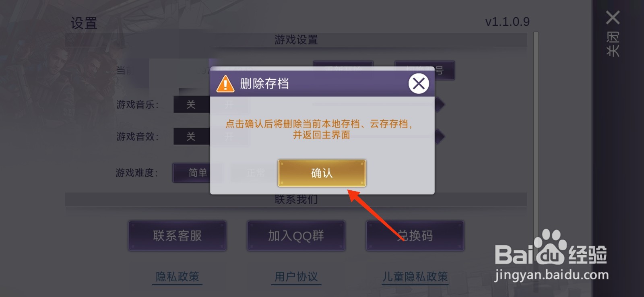644x297 pixels.
Task: Click the game music slider arrow handle
Action: 440,105
